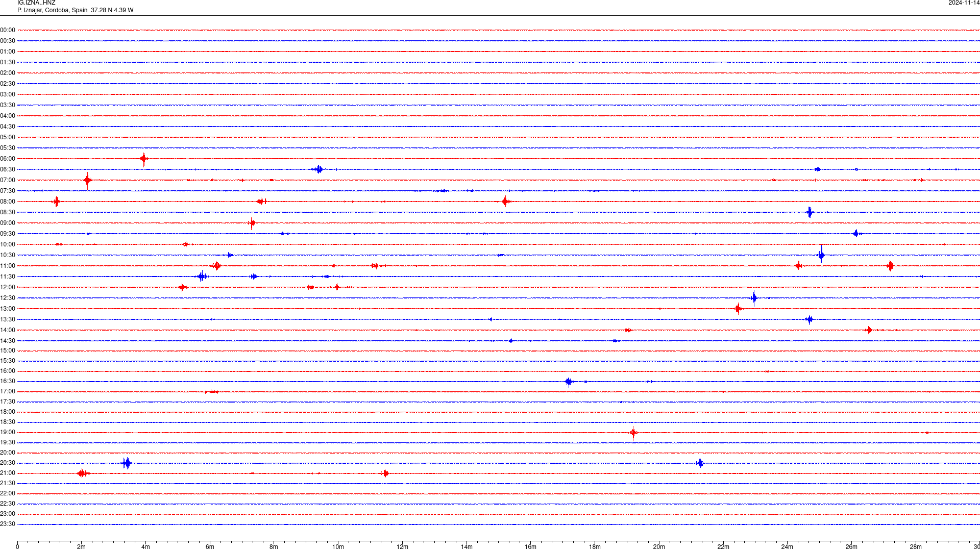Click the red spike on 19:00 trace near 19m
Viewport: 980px width, 551px height.
(x=633, y=433)
